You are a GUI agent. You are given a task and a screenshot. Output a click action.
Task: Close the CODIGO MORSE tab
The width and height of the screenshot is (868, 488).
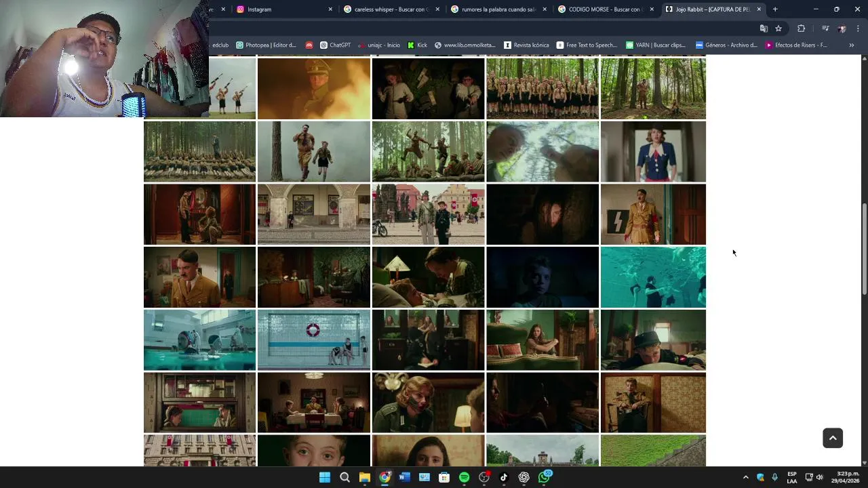click(x=652, y=9)
